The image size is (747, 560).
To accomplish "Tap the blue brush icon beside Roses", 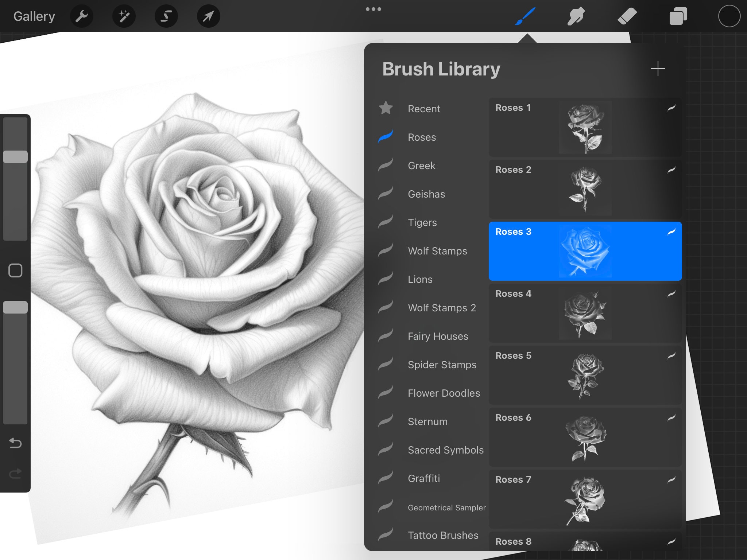I will point(386,136).
